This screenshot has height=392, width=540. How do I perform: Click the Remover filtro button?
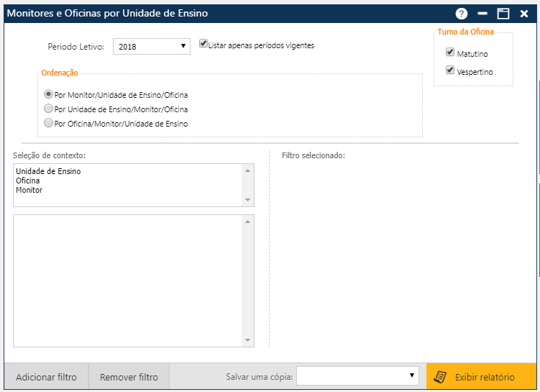click(x=129, y=377)
